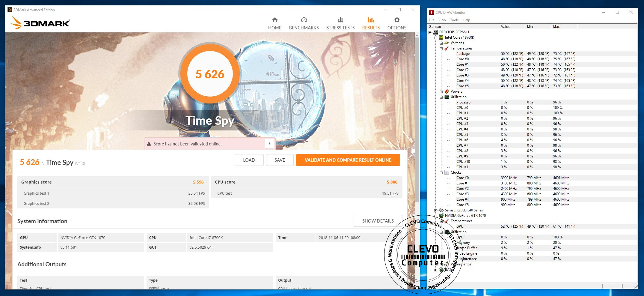This screenshot has height=296, width=644.
Task: Click the 5 596 Graphics score value
Action: point(198,182)
